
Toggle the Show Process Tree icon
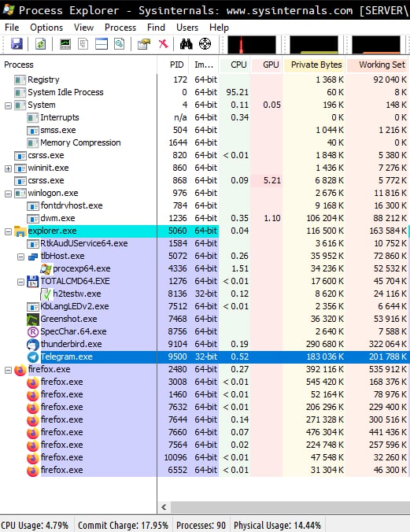coord(83,44)
